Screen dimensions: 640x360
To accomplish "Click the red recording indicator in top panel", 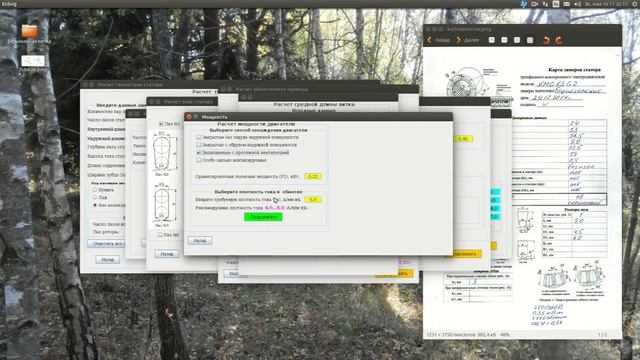I will tap(534, 4).
